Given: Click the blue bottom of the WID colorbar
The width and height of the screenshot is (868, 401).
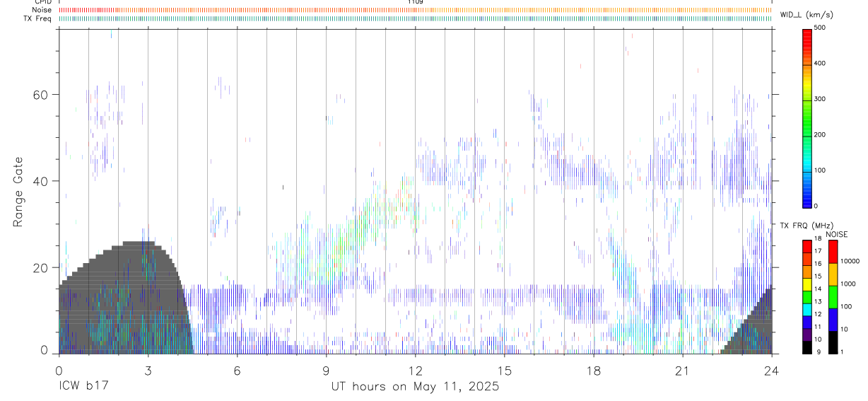Looking at the screenshot, I should [x=807, y=199].
